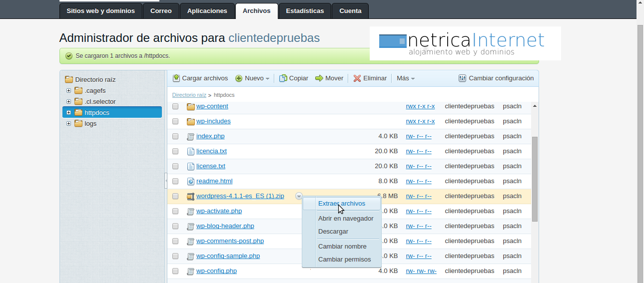Open the Más dropdown menu
This screenshot has height=283, width=644.
pyautogui.click(x=405, y=78)
